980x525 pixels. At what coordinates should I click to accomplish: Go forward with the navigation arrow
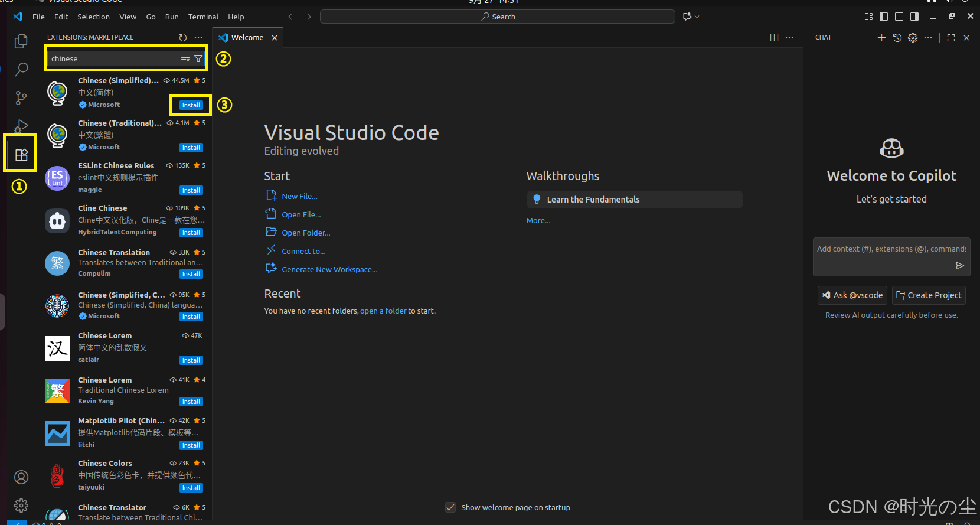point(307,17)
